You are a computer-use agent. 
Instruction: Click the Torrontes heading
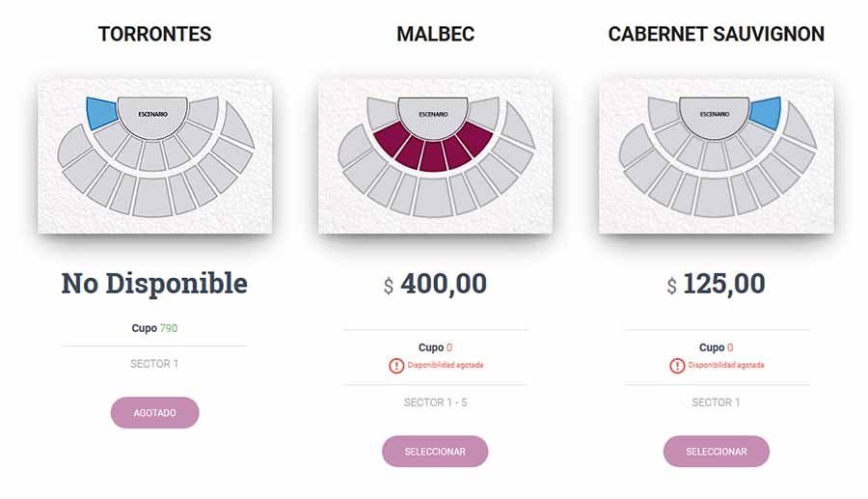click(x=154, y=35)
